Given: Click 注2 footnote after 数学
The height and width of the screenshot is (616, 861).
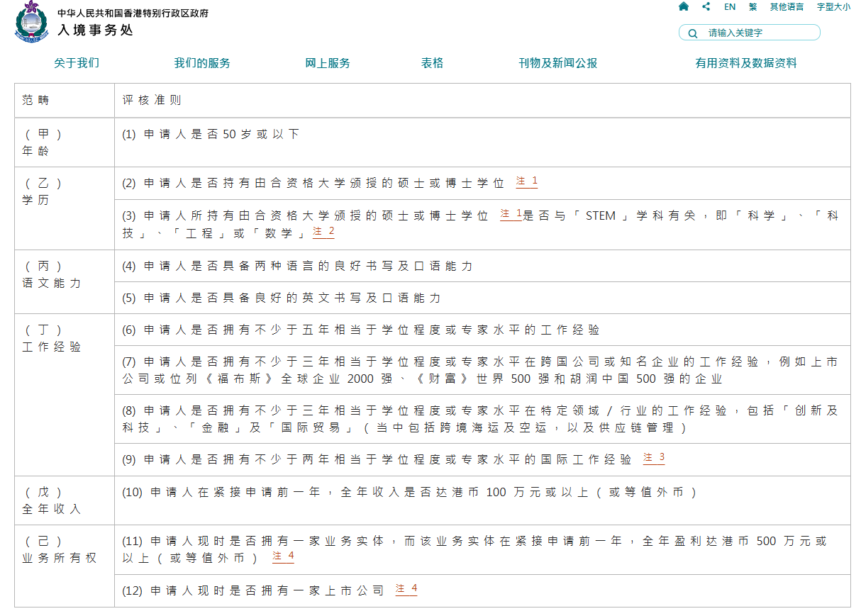Looking at the screenshot, I should [323, 232].
